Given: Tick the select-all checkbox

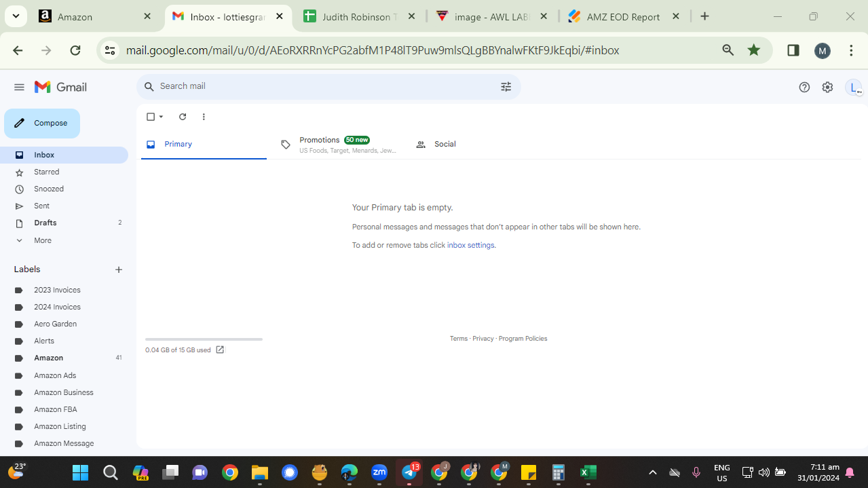Looking at the screenshot, I should (x=151, y=117).
